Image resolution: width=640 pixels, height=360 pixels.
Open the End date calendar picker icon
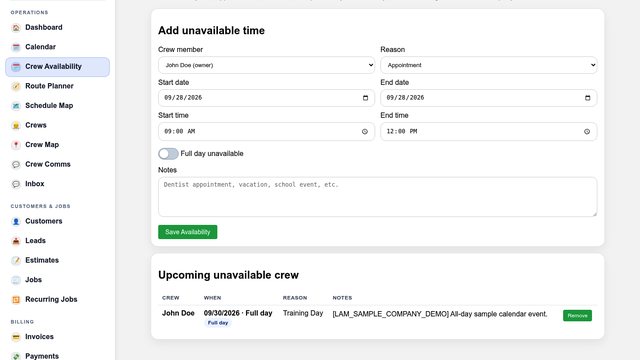[x=587, y=98]
